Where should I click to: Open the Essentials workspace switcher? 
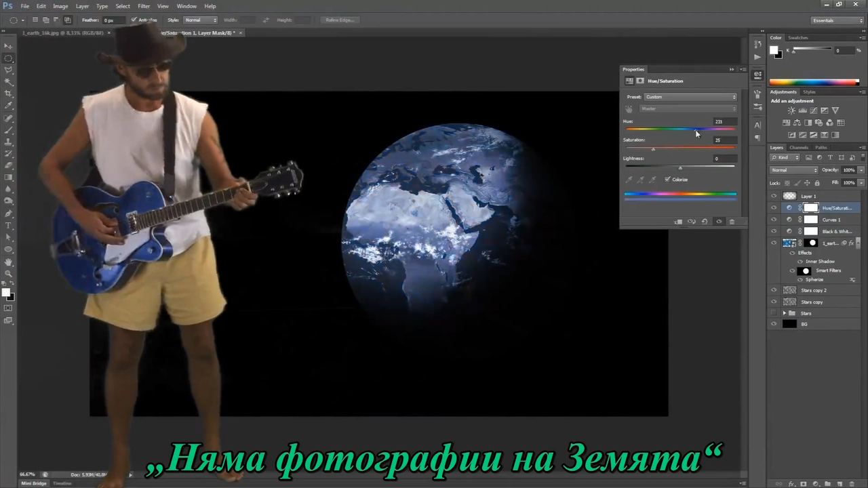coord(837,20)
